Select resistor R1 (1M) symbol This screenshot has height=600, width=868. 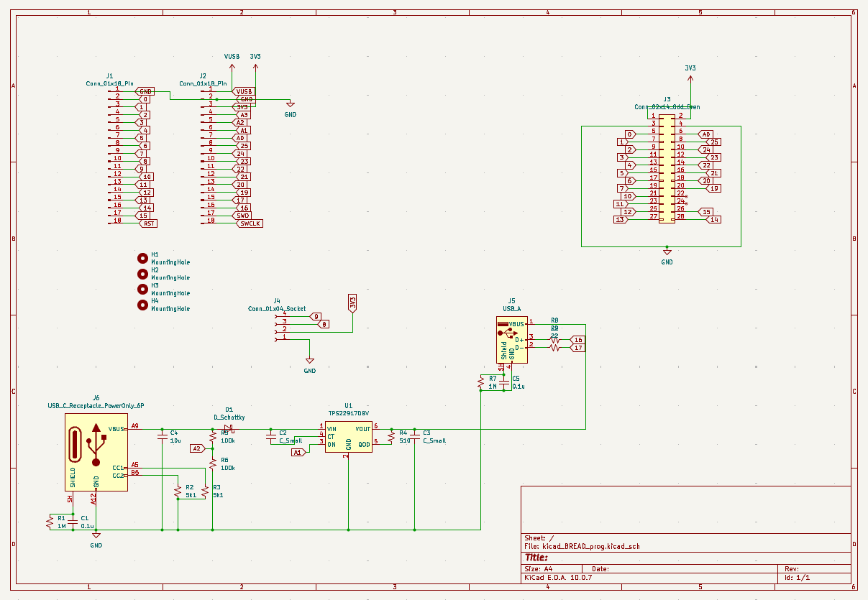50,522
